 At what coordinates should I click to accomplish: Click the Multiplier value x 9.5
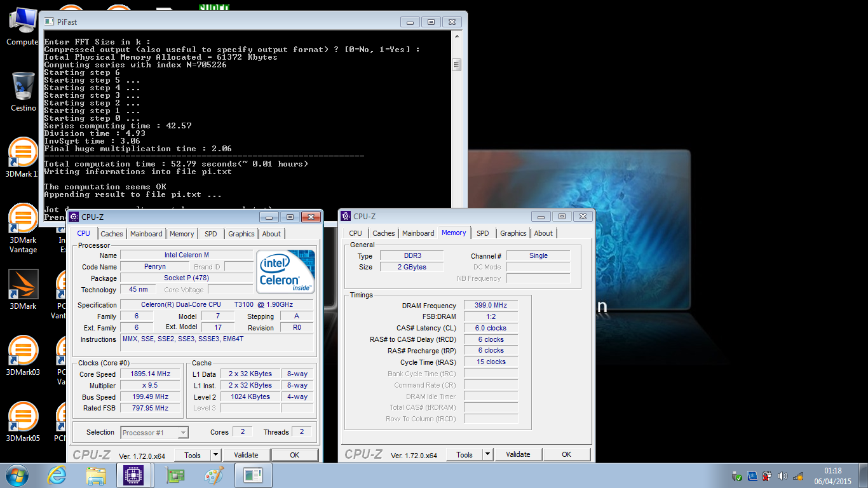[x=150, y=386]
